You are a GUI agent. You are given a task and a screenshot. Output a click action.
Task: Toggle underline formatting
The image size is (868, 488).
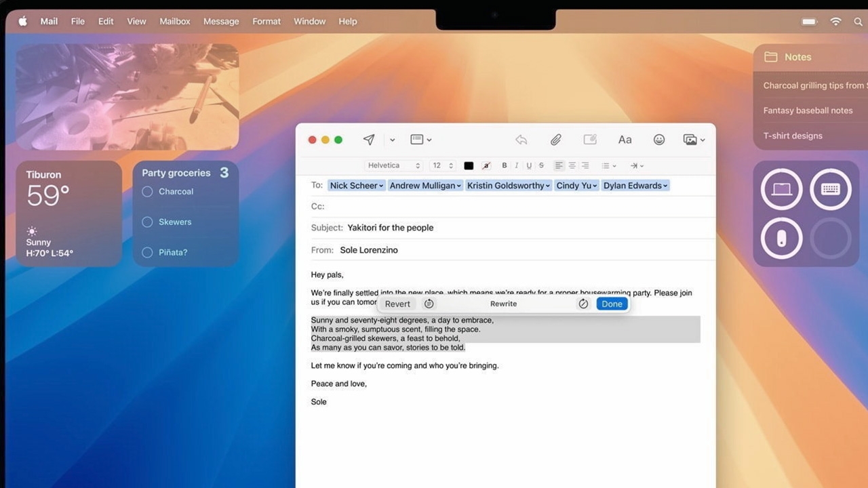[x=529, y=165]
